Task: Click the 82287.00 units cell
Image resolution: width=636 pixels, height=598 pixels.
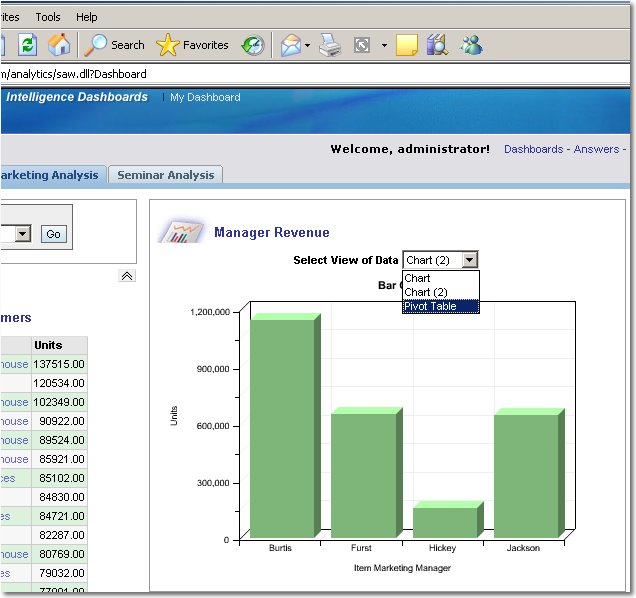Action: tap(59, 535)
